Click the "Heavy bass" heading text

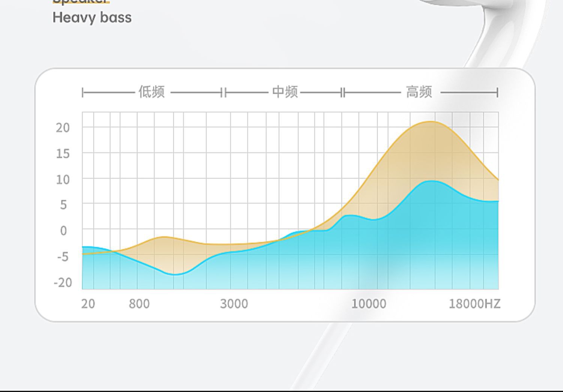(92, 18)
